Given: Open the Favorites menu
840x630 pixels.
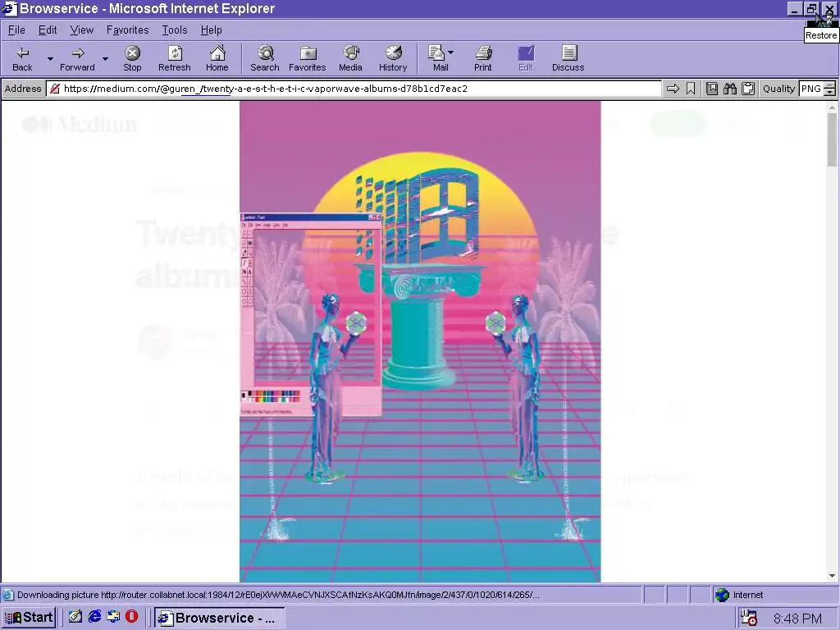Looking at the screenshot, I should pos(127,30).
